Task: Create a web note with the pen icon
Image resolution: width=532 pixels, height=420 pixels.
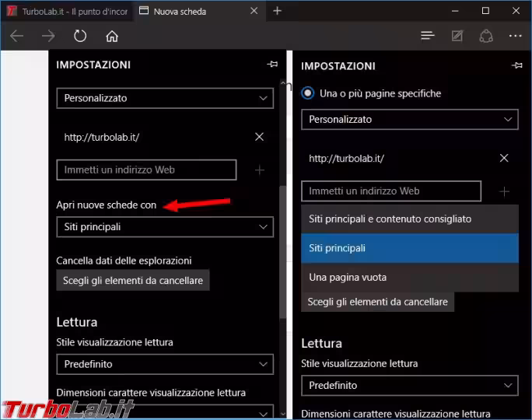Action: click(x=457, y=36)
